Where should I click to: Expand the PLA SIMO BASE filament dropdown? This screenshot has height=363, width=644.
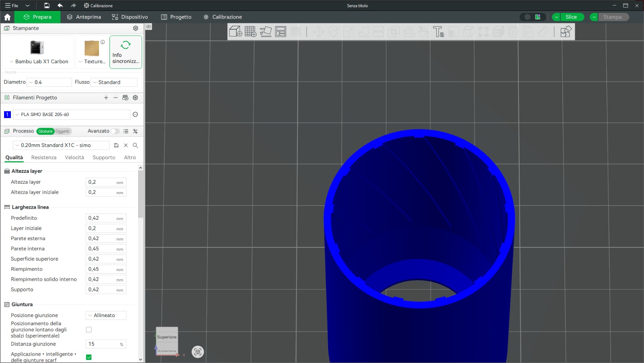point(72,114)
